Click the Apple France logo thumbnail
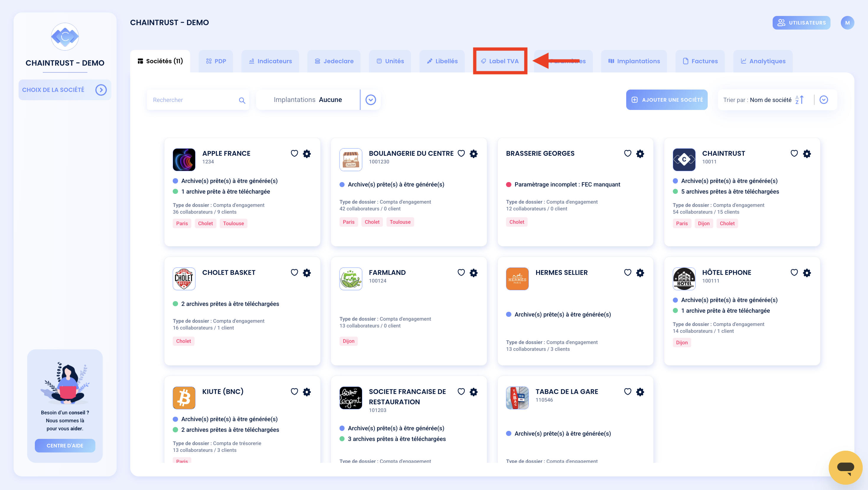868x490 pixels. point(184,160)
